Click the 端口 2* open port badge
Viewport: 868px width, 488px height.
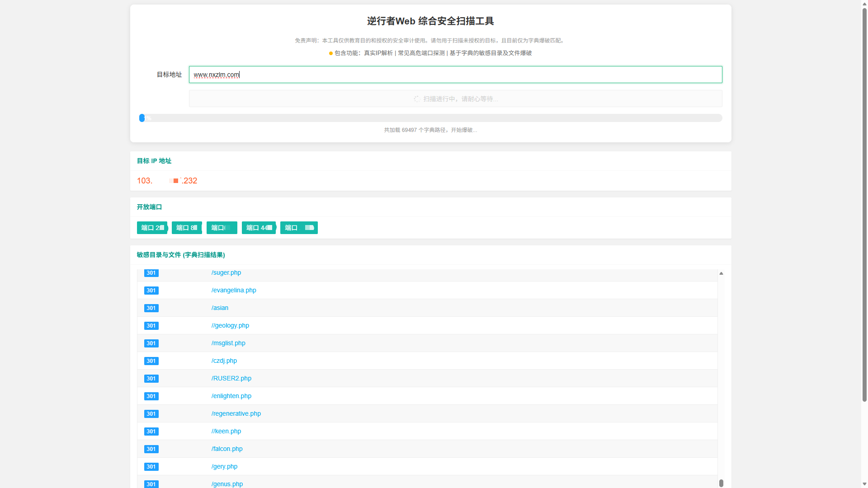point(152,228)
